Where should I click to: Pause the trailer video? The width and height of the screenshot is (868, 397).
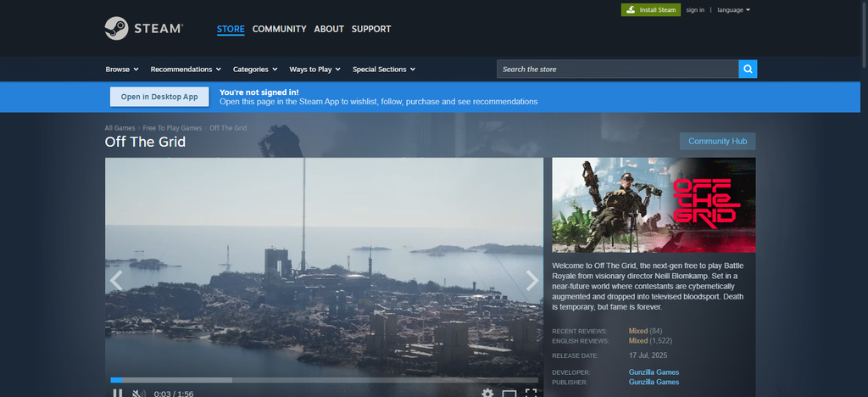point(117,393)
